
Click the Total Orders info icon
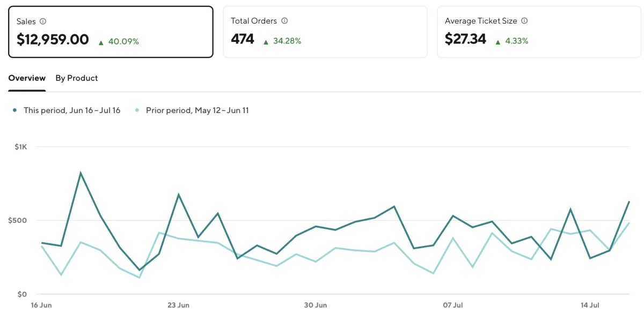point(283,21)
